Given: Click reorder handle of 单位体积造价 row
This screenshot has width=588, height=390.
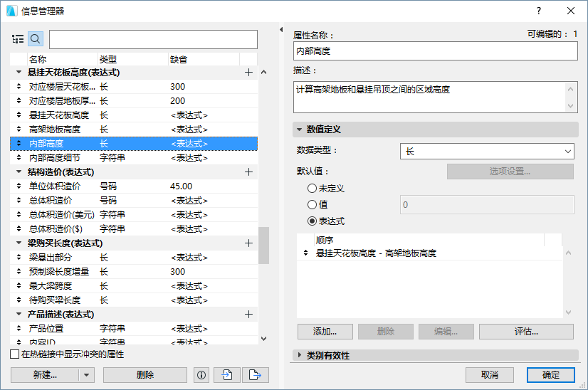Looking at the screenshot, I should tap(19, 186).
